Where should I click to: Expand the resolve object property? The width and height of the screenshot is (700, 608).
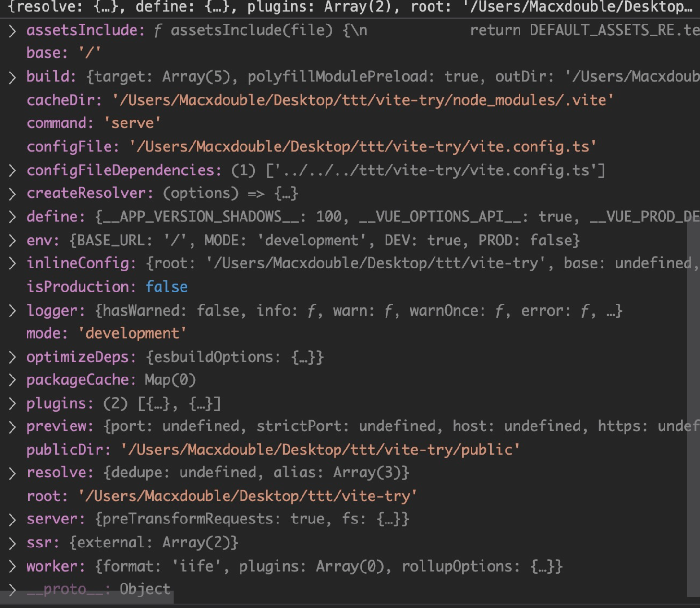[12, 473]
